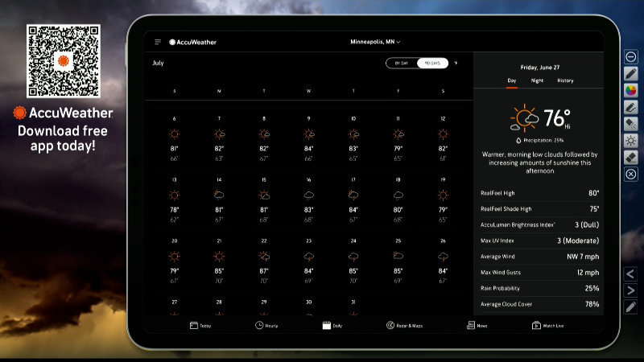Select the Day tab in the details panel
644x362 pixels.
pos(512,80)
